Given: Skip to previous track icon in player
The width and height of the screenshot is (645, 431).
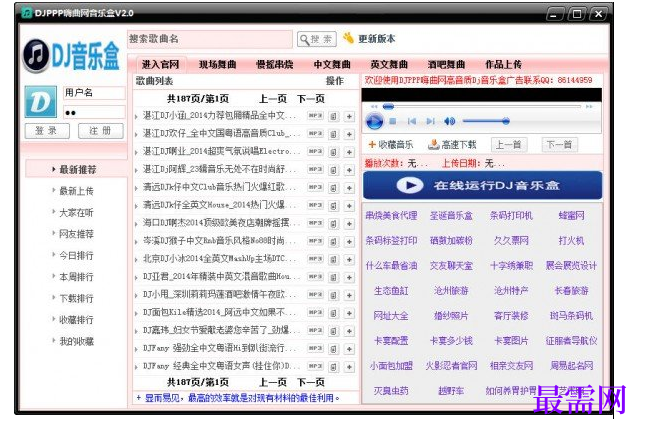Looking at the screenshot, I should click(x=411, y=121).
